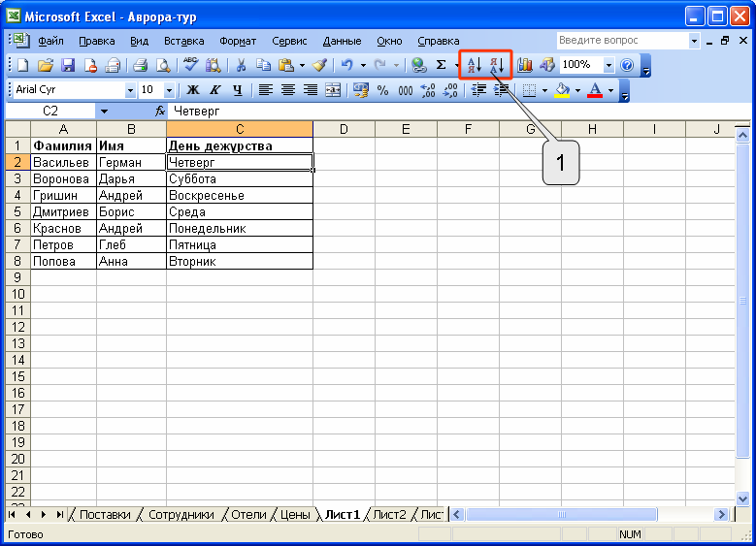
Task: Open Print Preview icon
Action: pos(163,65)
